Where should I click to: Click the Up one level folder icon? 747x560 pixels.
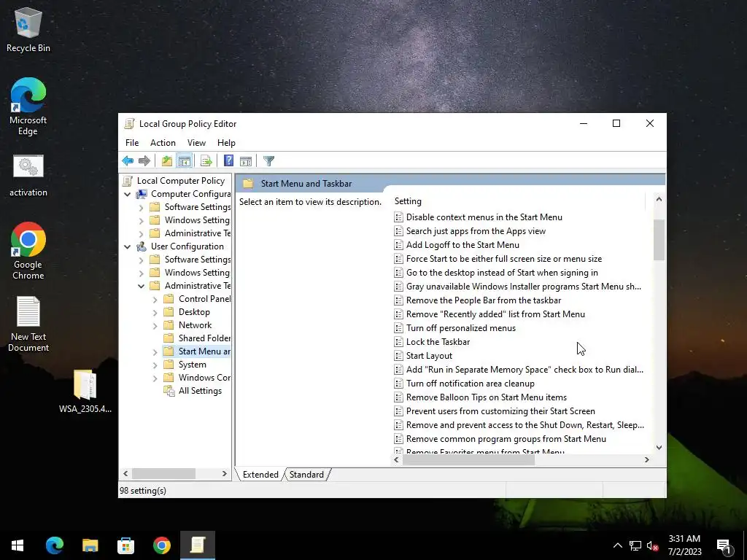(167, 161)
